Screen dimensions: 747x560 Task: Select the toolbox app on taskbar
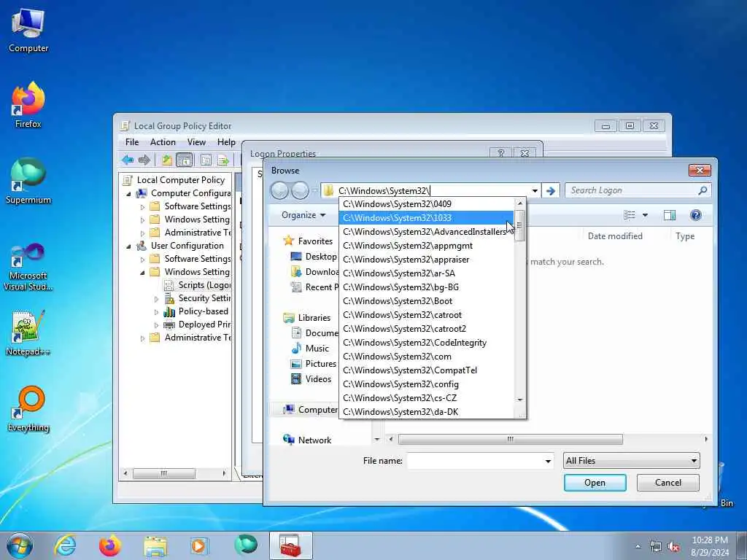290,545
